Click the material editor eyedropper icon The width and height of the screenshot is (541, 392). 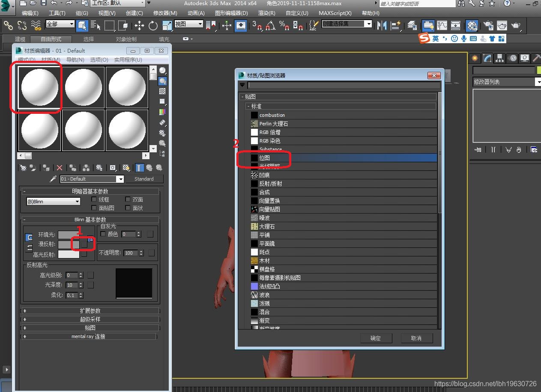[54, 179]
